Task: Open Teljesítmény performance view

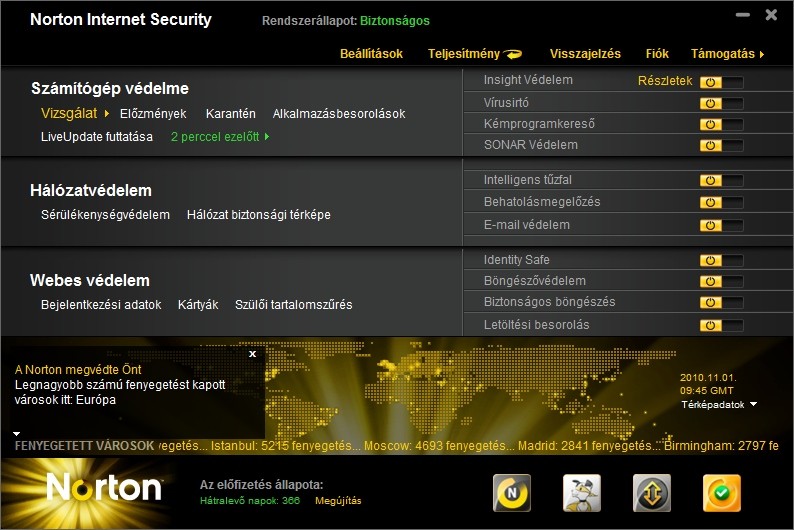Action: (463, 54)
